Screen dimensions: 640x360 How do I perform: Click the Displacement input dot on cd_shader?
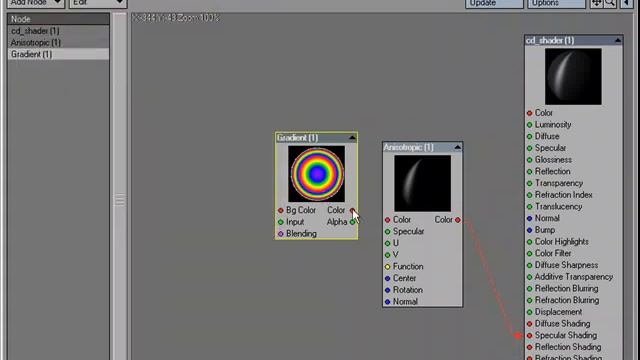pos(529,312)
